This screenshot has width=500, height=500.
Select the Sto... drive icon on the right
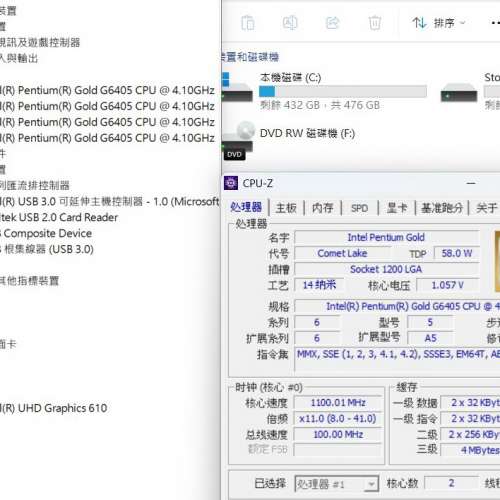459,93
